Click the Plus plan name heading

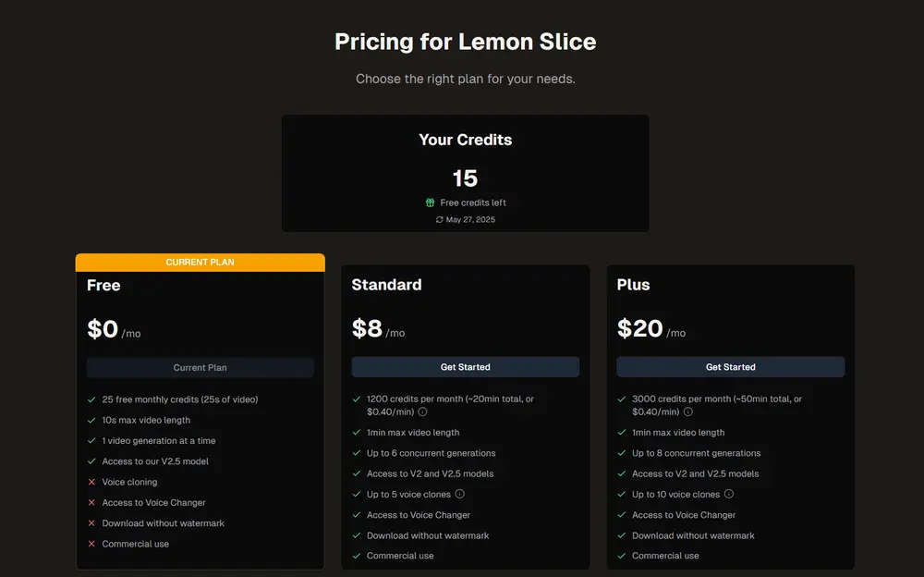[634, 285]
